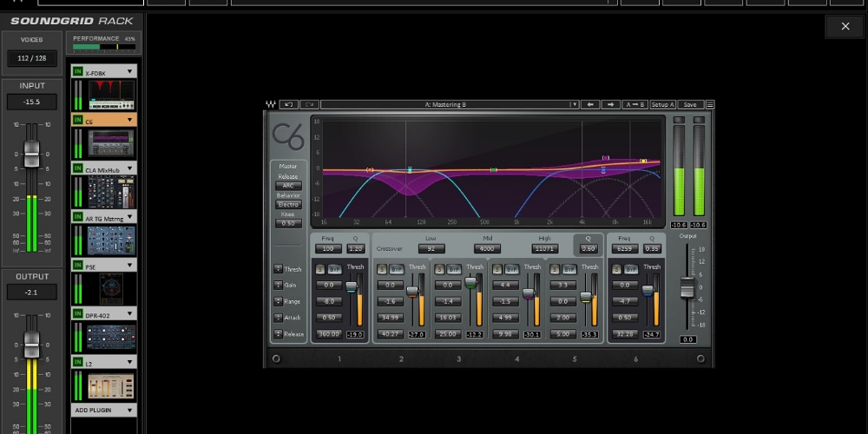The height and width of the screenshot is (434, 868).
Task: Open C6 slot dropdown arrow
Action: 130,120
